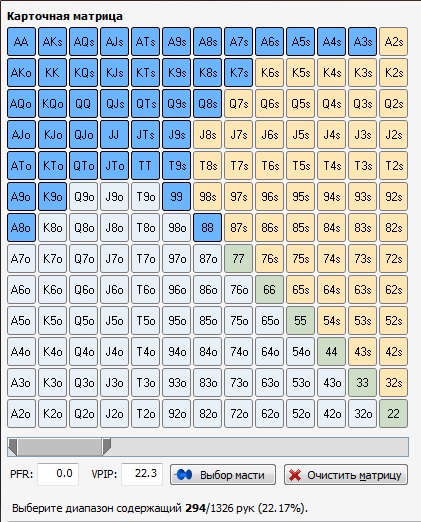Select the 84s hand cell
This screenshot has height=522, width=421.
331,228
